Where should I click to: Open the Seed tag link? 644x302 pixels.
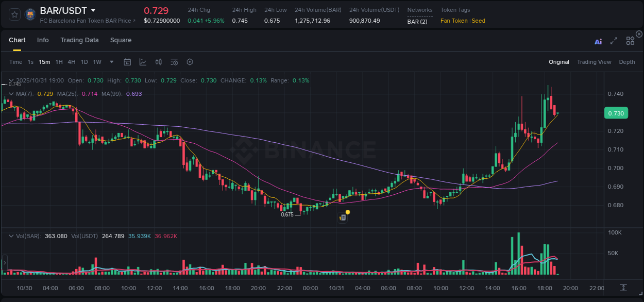[x=478, y=21]
